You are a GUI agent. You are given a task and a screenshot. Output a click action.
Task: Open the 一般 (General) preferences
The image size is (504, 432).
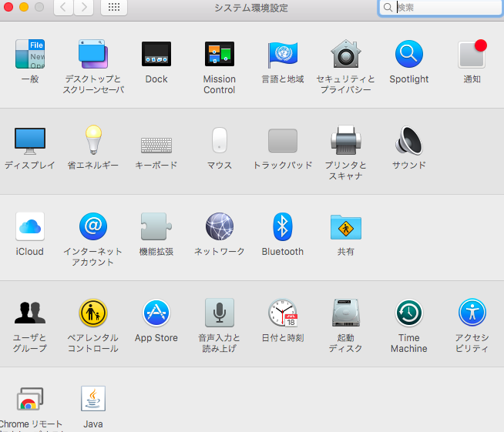(x=30, y=54)
